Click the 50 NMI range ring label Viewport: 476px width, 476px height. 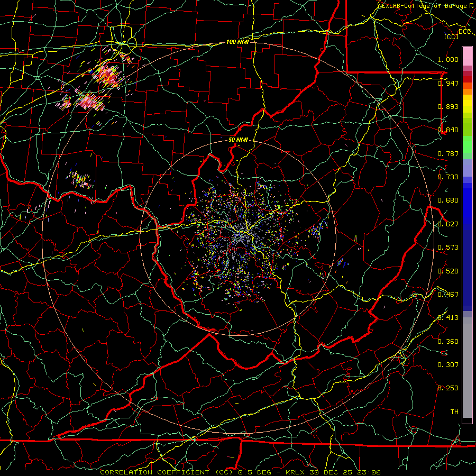pyautogui.click(x=238, y=140)
